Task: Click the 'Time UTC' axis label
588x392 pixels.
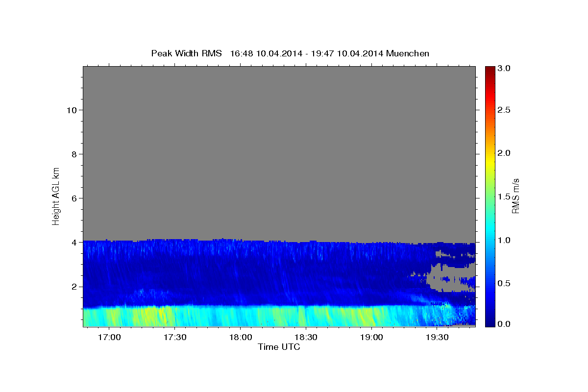Action: click(x=279, y=347)
